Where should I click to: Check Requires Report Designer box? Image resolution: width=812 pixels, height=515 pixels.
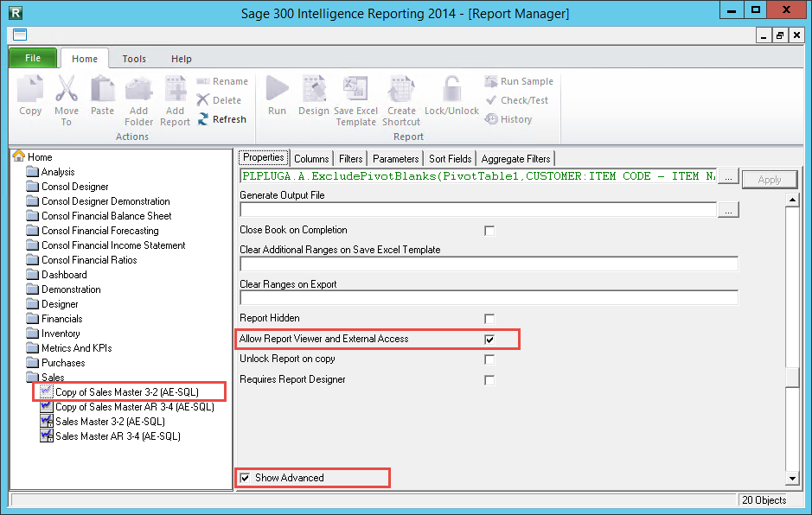(x=489, y=380)
